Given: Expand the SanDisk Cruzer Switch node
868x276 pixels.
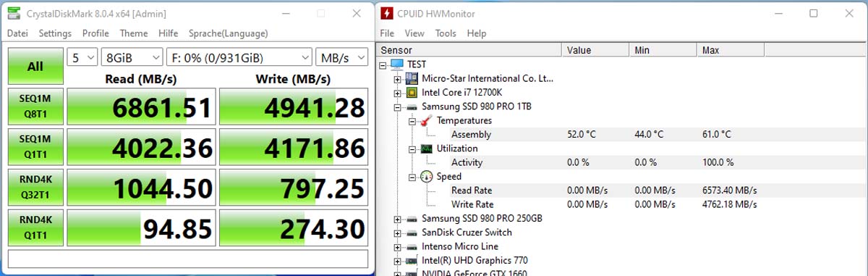Looking at the screenshot, I should coord(397,233).
